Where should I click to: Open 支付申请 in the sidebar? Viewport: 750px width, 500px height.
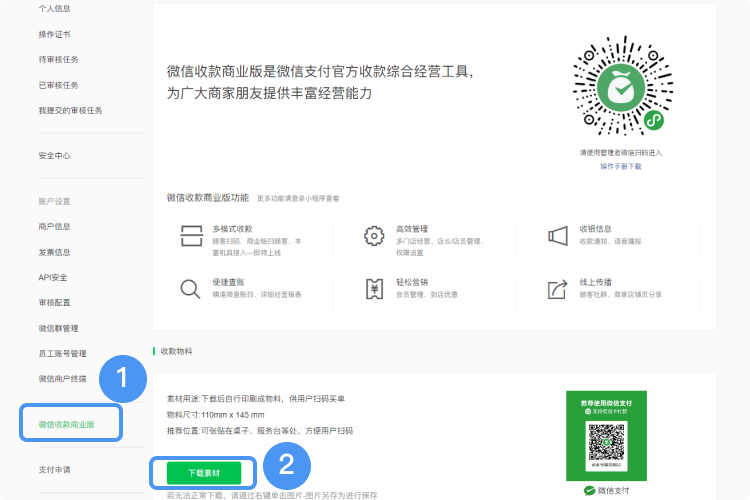click(55, 470)
